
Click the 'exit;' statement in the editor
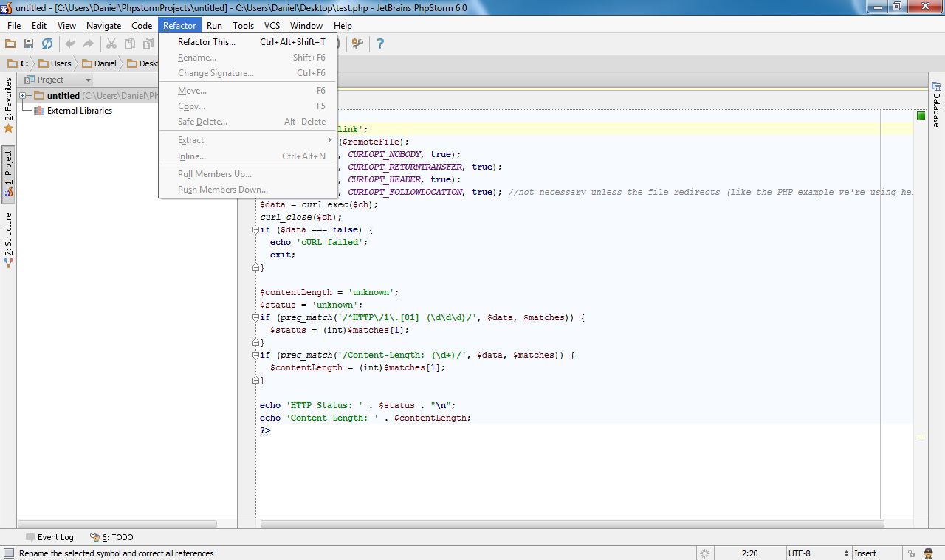coord(283,255)
